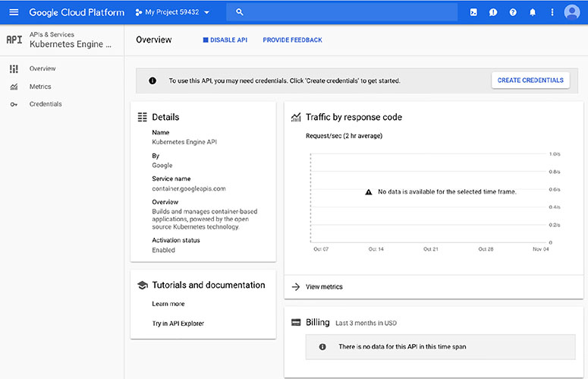
Task: Click the Tutorials graduation cap icon
Action: tap(143, 285)
